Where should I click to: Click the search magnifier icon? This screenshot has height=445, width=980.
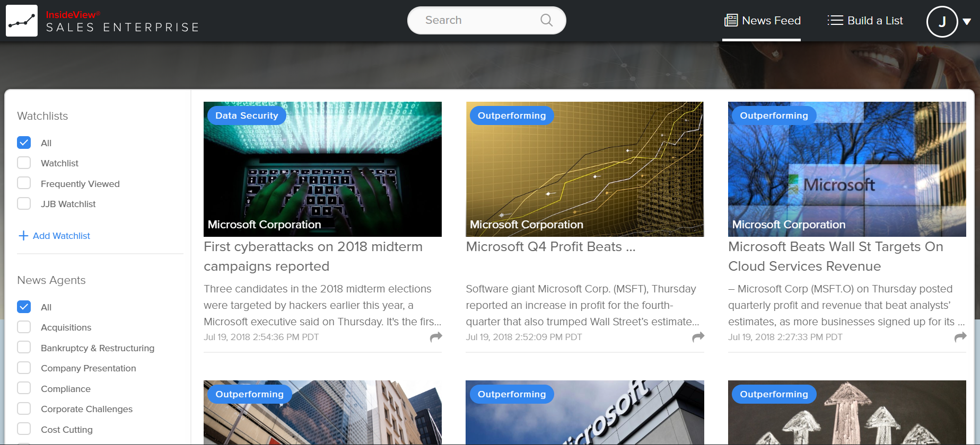point(546,20)
